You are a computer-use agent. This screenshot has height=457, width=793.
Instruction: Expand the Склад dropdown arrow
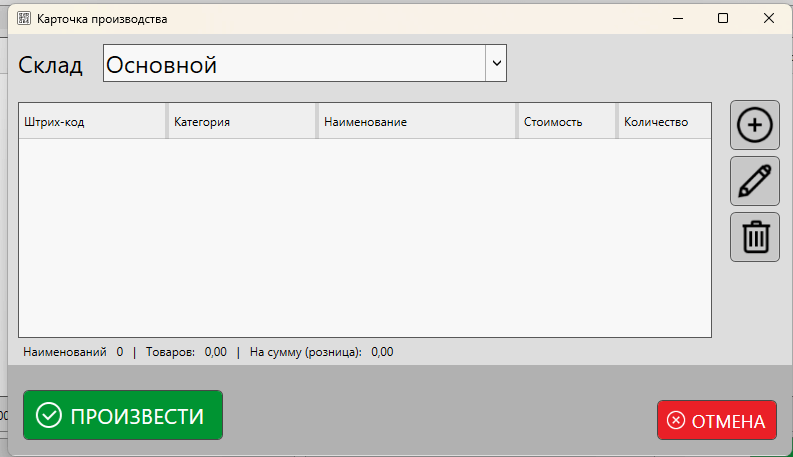(495, 63)
